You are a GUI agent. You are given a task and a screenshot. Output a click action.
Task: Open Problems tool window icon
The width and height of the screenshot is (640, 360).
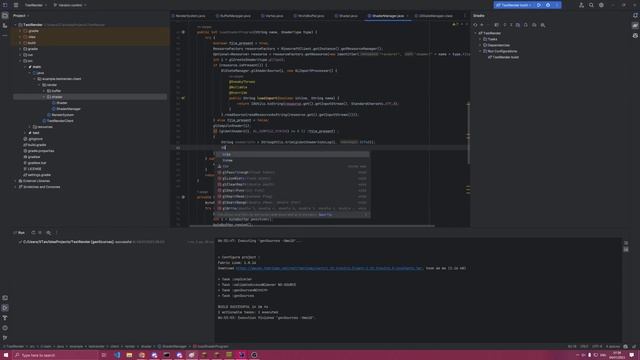[x=5, y=328]
